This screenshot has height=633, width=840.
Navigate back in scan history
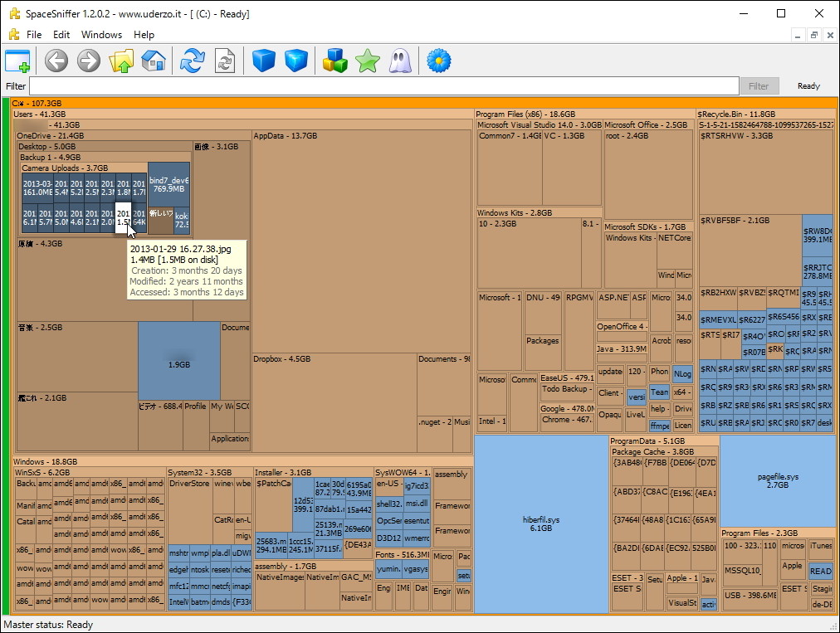point(56,61)
